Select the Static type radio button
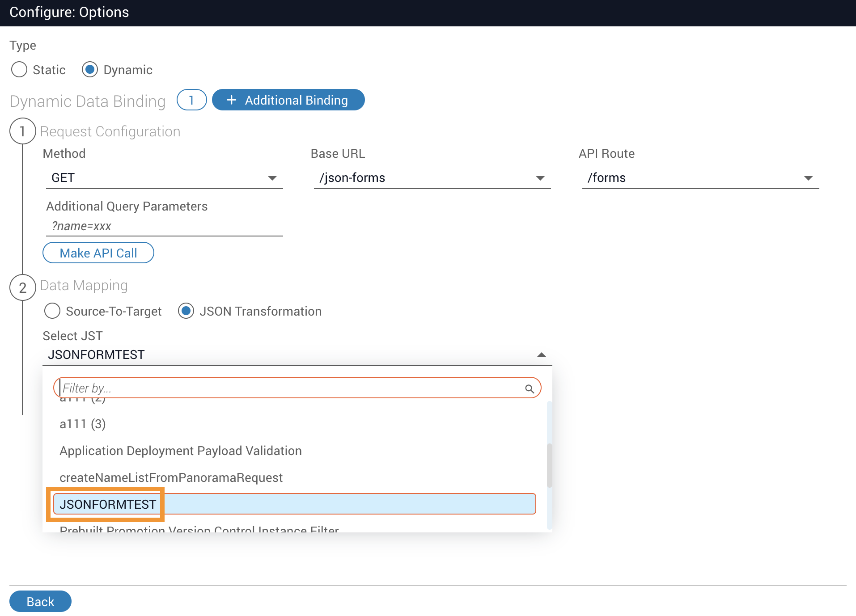Viewport: 856px width, 616px height. point(19,70)
